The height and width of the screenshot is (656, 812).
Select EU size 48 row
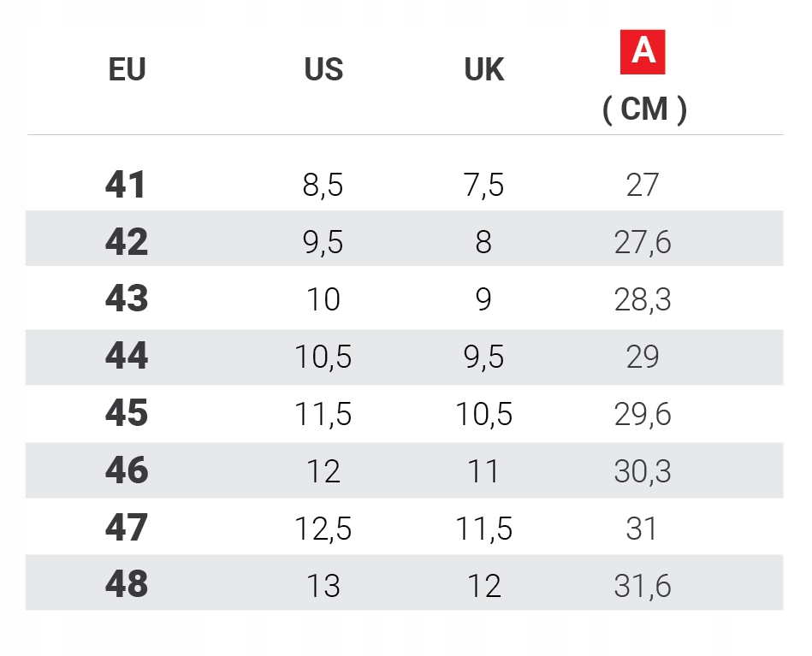(x=127, y=585)
